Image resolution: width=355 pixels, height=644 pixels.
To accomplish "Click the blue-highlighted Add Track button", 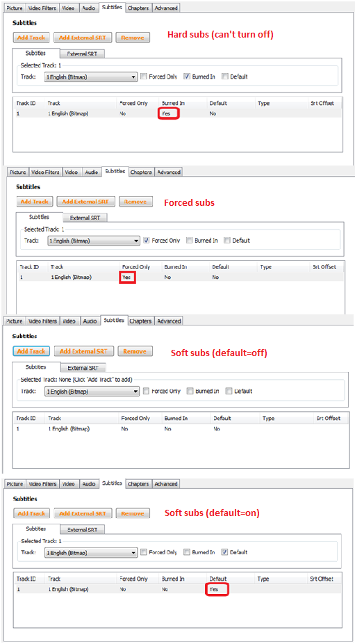I will click(x=31, y=351).
